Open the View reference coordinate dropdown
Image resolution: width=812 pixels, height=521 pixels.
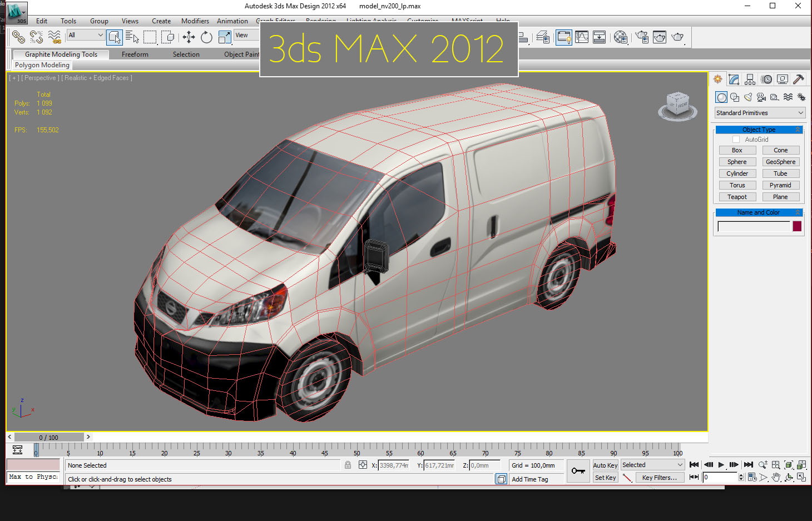point(247,35)
